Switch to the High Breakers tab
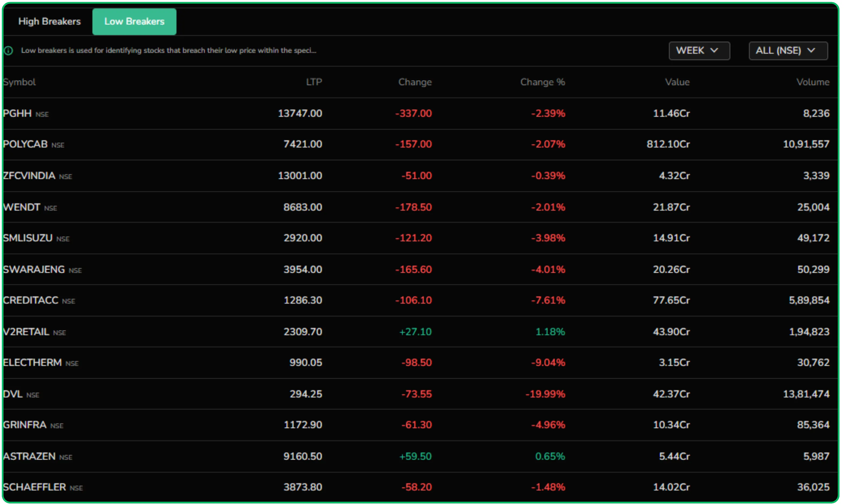 [49, 21]
